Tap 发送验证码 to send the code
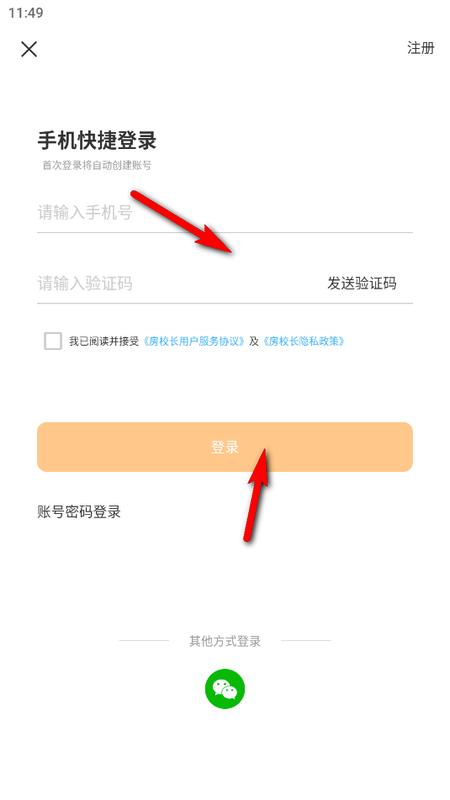Image resolution: width=450 pixels, height=800 pixels. [x=362, y=283]
